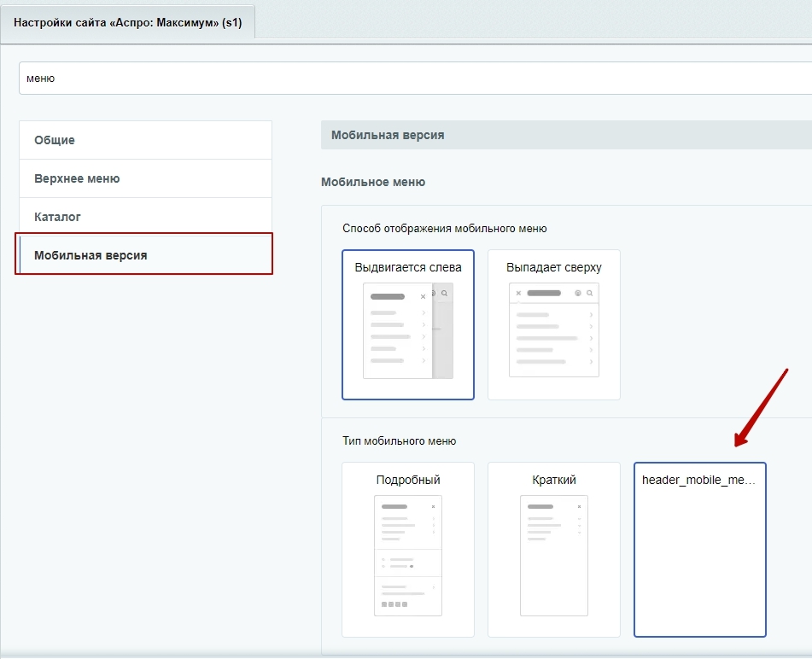Click the «Мобильное меню» subsection heading
Viewport: 812px width, 659px height.
click(x=373, y=182)
